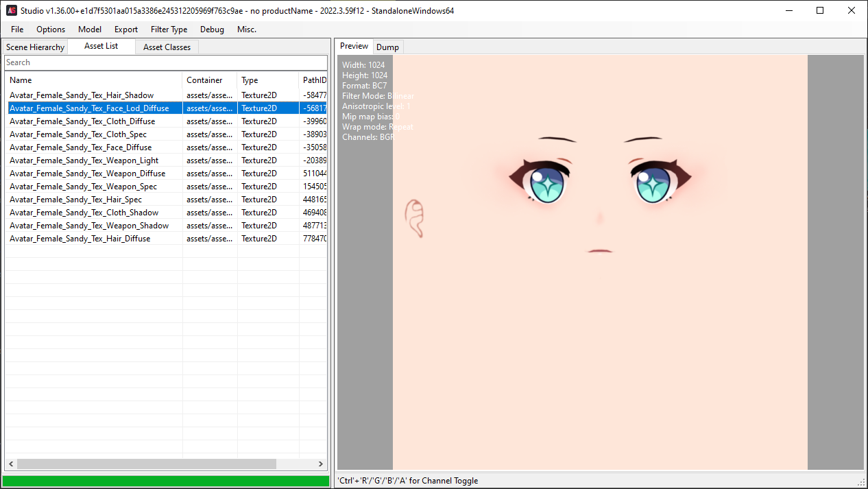Click the green progress bar
The image size is (868, 489).
click(165, 481)
